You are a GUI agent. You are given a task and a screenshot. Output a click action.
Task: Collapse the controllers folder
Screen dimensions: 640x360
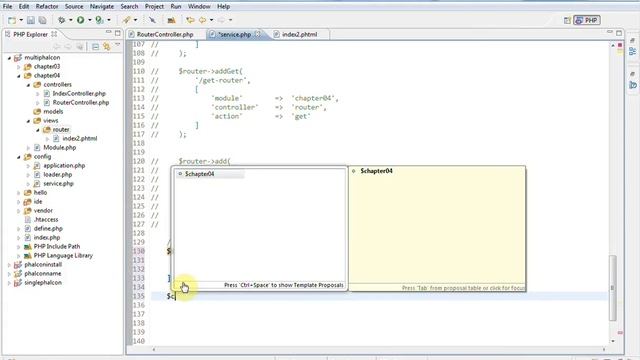click(28, 85)
